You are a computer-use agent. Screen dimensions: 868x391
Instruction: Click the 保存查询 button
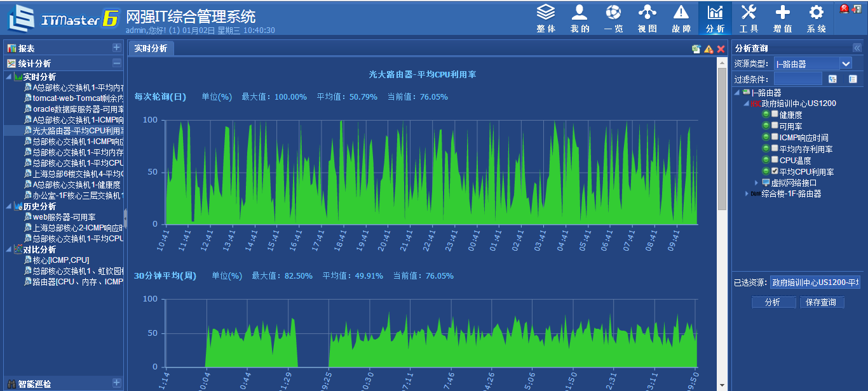tap(822, 303)
